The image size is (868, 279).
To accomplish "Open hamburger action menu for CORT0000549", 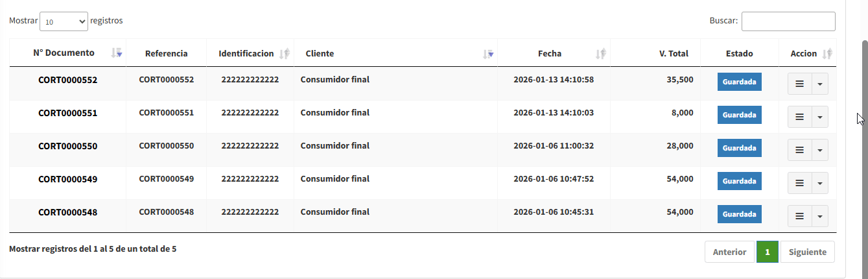I will point(799,183).
